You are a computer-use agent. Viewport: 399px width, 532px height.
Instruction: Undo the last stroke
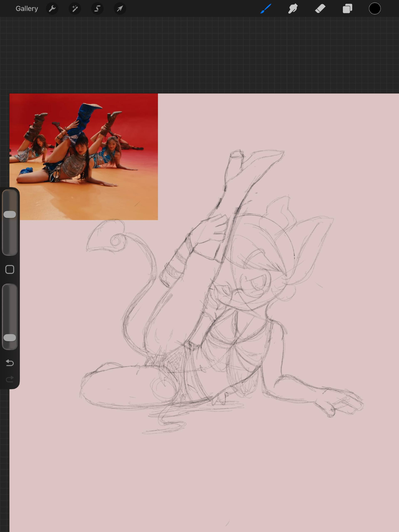(10, 363)
